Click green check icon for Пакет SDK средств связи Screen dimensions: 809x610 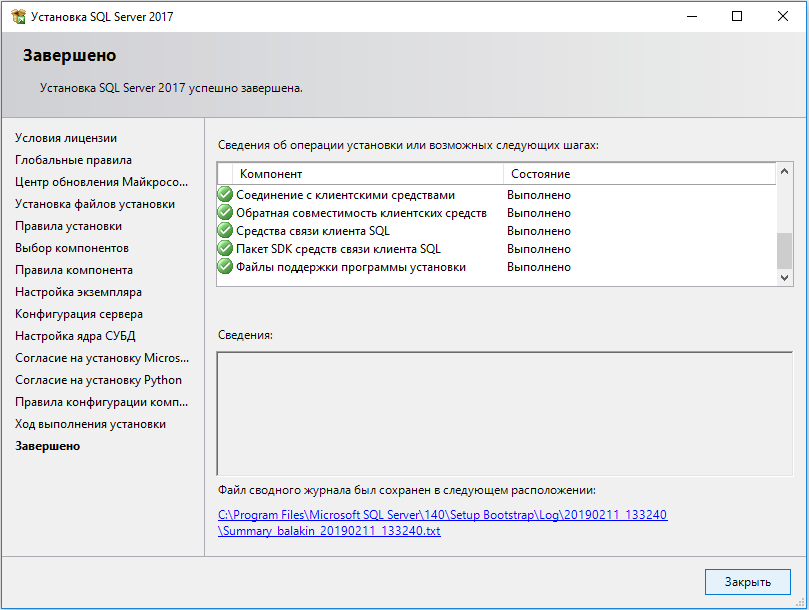pos(225,249)
